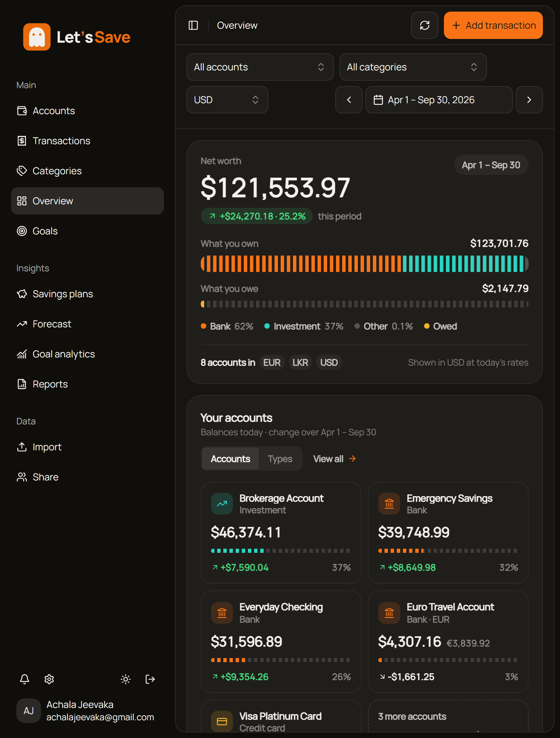Click the LKR currency chip
Viewport: 560px width, 738px height.
(300, 363)
